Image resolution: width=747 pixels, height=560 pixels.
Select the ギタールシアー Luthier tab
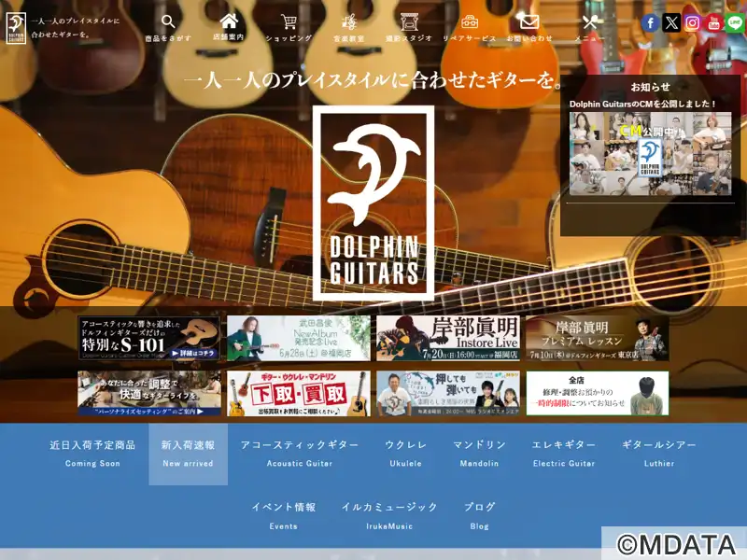[659, 454]
